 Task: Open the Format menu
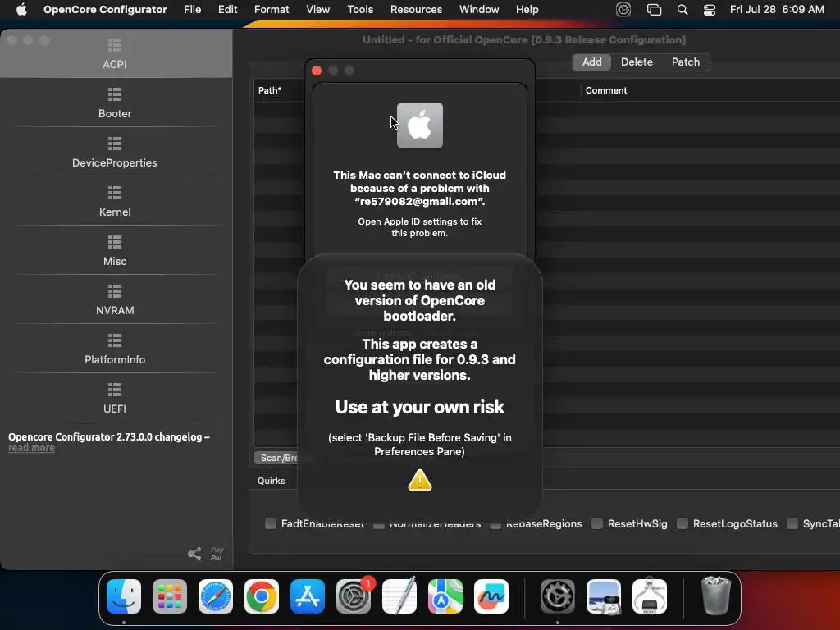(272, 10)
